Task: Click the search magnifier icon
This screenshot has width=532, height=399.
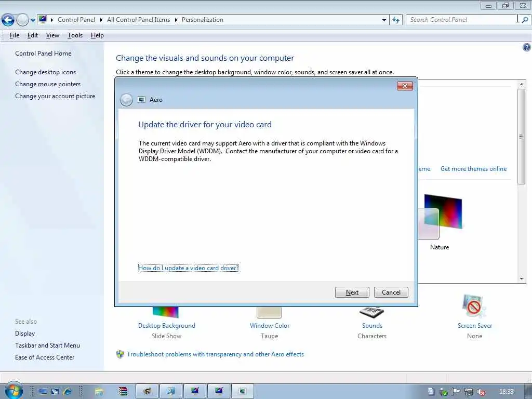Action: (525, 20)
